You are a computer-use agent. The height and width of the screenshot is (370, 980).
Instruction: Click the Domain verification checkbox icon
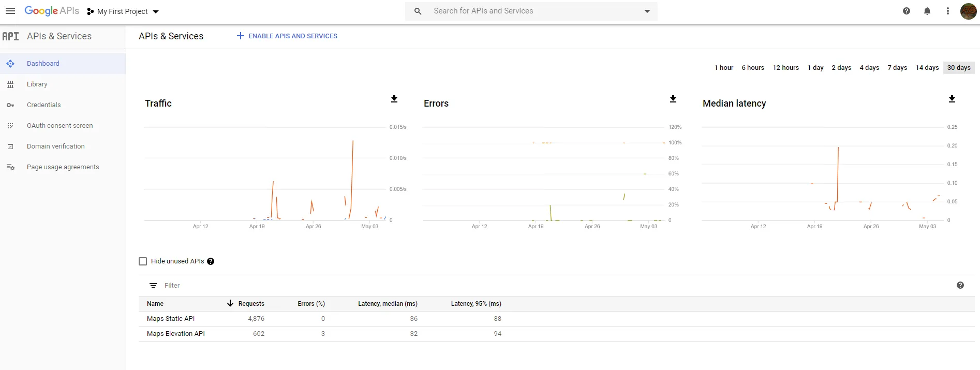tap(10, 146)
